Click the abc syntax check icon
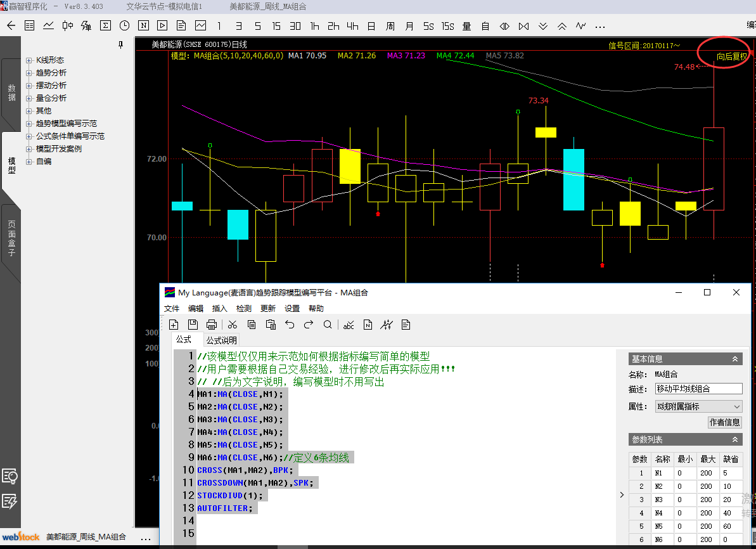The height and width of the screenshot is (549, 756). [x=349, y=325]
